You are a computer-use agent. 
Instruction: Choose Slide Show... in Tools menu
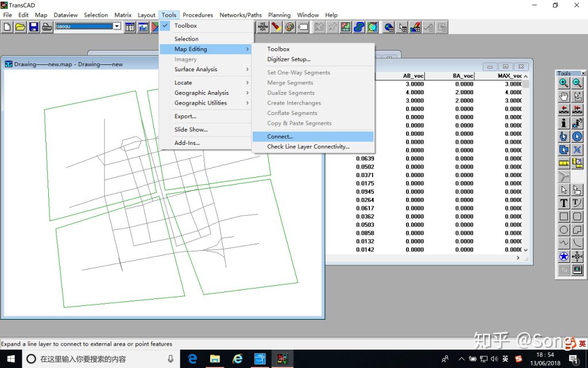pyautogui.click(x=206, y=129)
